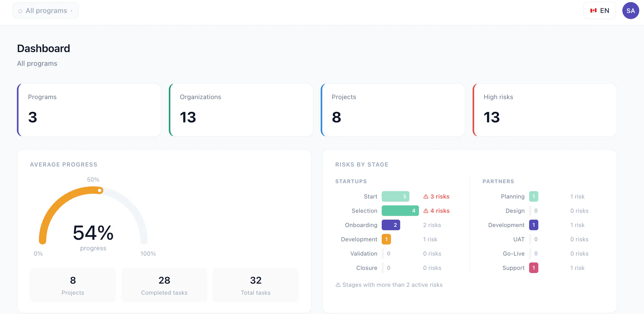Click the 28 Completed tasks tile
The height and width of the screenshot is (314, 644).
(x=164, y=285)
